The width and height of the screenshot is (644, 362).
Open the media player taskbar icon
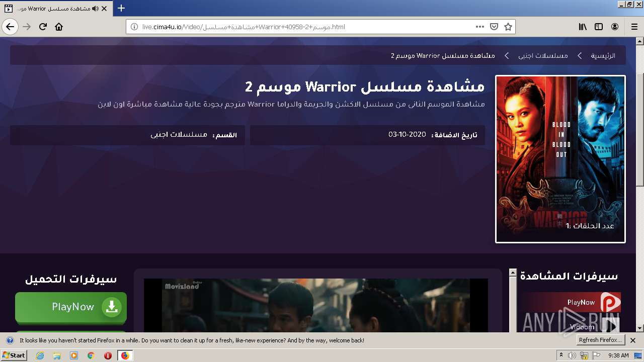click(74, 355)
